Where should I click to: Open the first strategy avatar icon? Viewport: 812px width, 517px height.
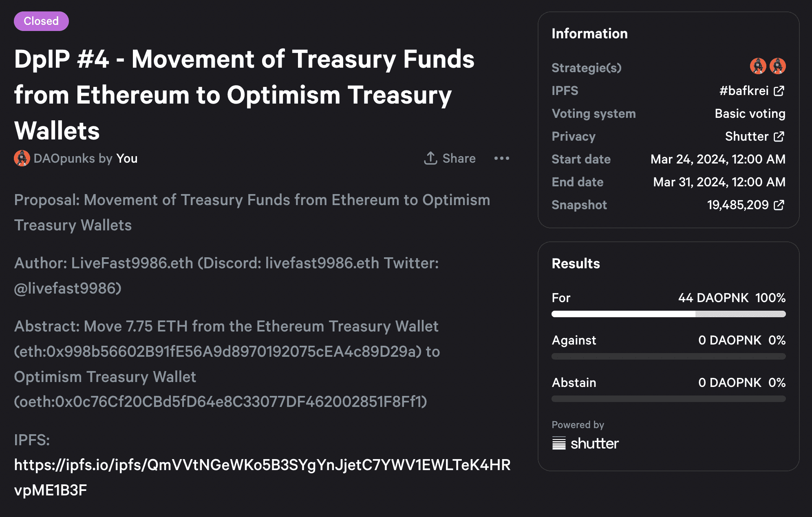pos(758,66)
